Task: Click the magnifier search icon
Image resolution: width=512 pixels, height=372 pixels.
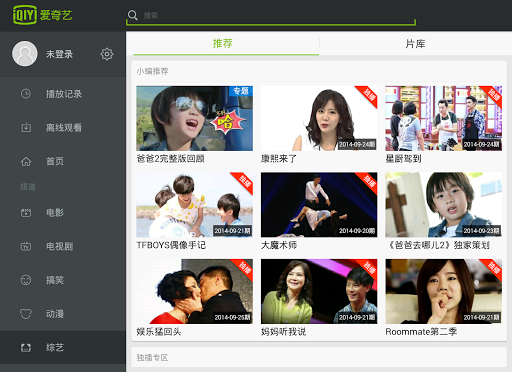Action: [133, 15]
